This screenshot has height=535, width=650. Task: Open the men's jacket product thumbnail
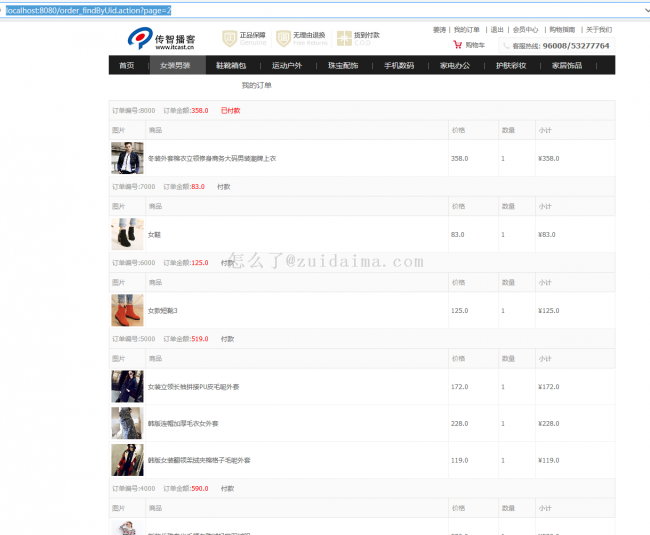(x=127, y=158)
